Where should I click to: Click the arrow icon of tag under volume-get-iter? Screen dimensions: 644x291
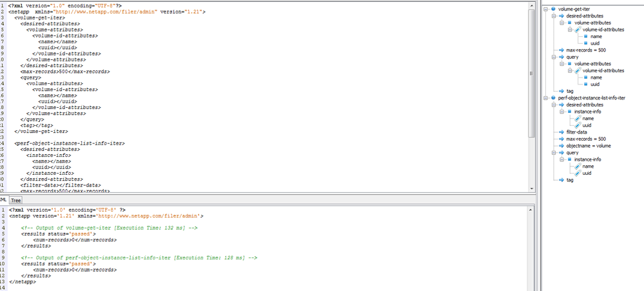(x=561, y=91)
